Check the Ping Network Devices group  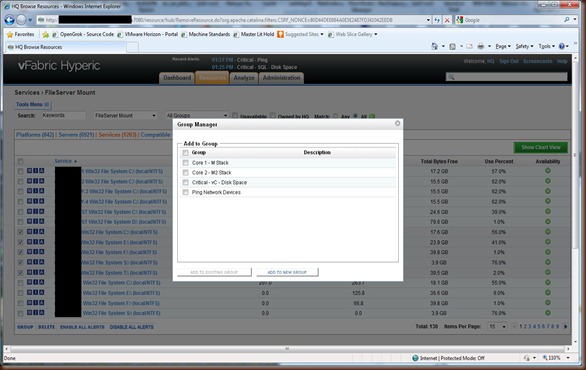(x=185, y=192)
